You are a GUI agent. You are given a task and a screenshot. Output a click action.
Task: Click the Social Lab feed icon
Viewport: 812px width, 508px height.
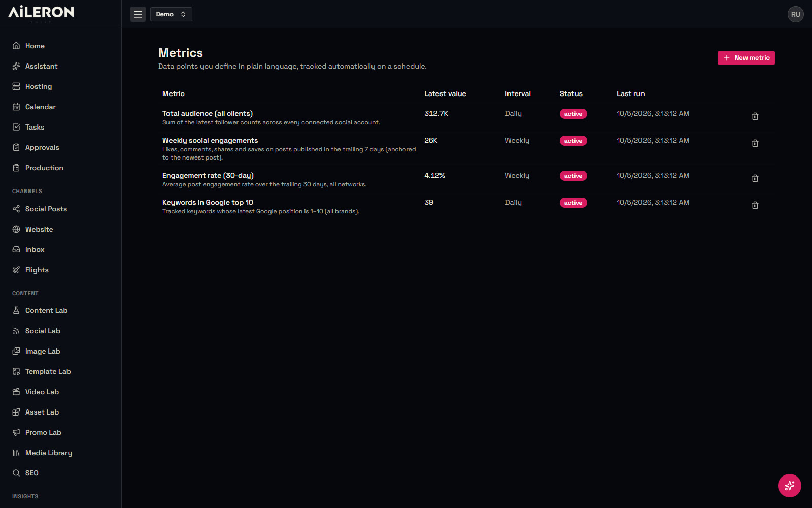(16, 331)
